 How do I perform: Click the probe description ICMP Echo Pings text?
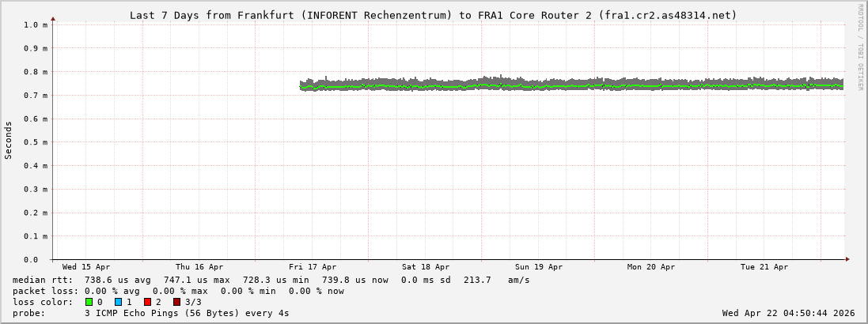(186, 313)
